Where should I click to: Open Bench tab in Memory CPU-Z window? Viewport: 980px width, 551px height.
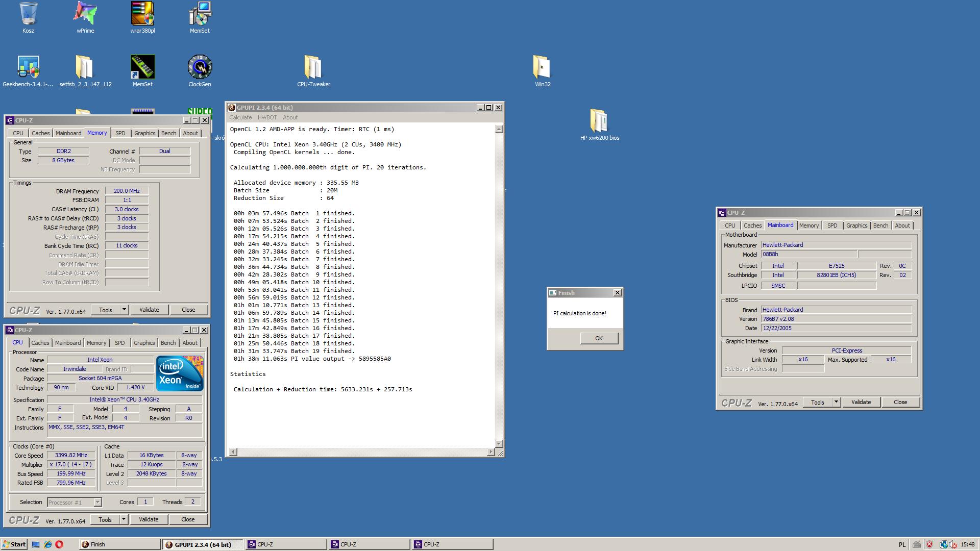click(x=168, y=133)
